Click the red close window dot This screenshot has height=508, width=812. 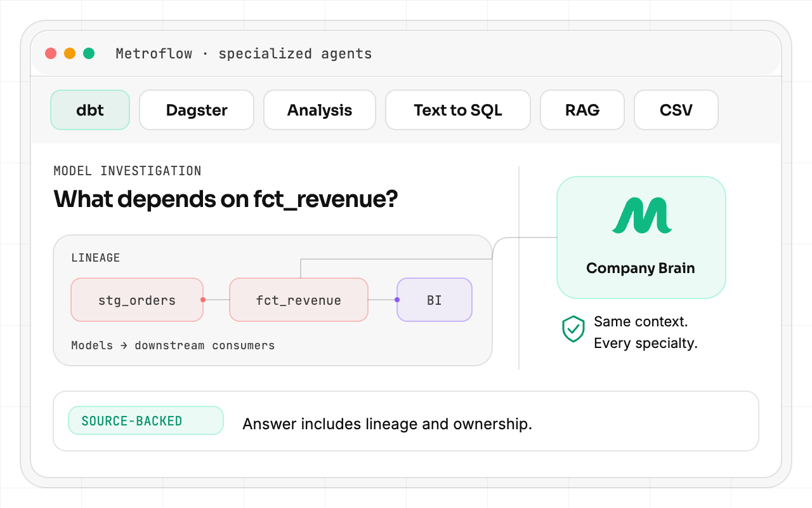pos(51,54)
